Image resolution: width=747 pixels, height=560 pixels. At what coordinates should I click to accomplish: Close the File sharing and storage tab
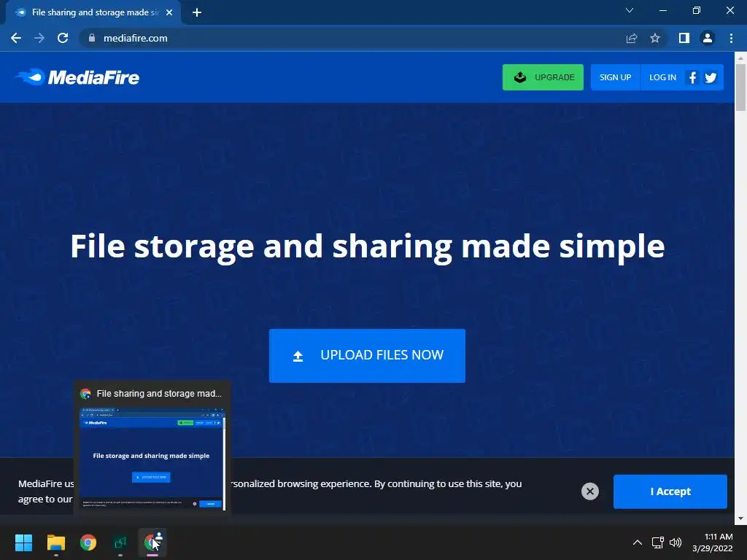click(169, 12)
